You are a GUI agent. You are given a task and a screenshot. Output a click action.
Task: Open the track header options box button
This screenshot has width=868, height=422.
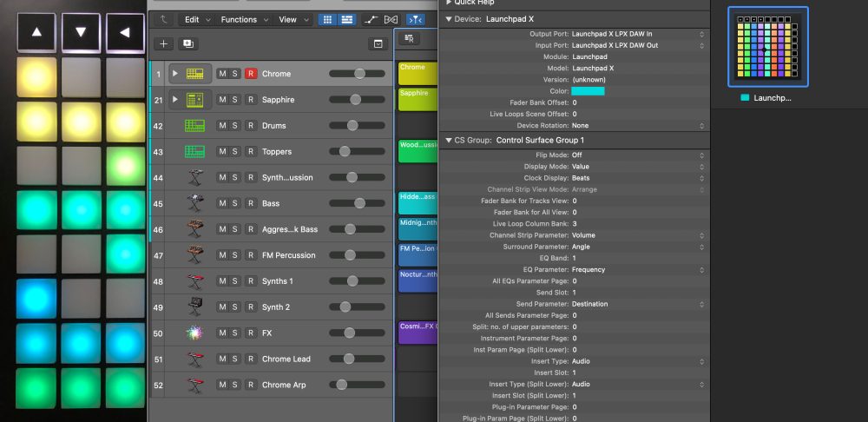[378, 43]
